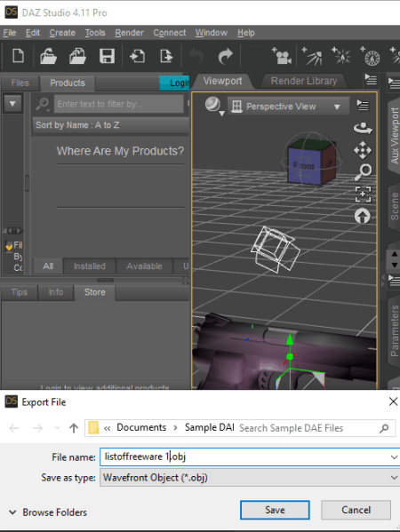Click the pan view arrows control
This screenshot has width=400, height=532.
(363, 150)
